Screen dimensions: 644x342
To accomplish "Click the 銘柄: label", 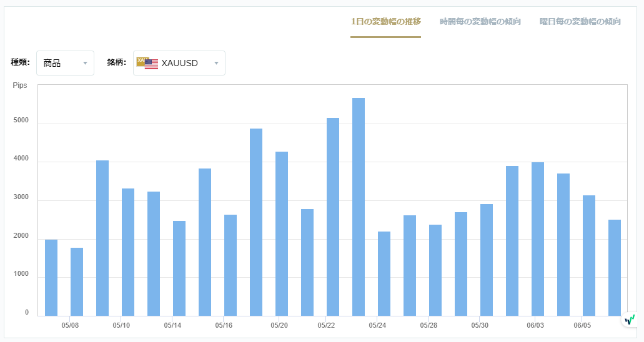I will [117, 62].
